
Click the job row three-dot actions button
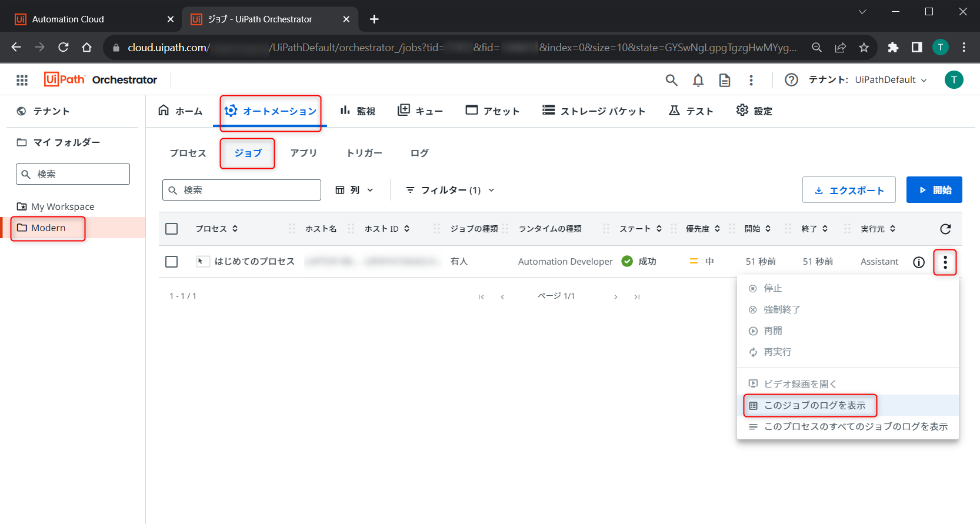(x=945, y=262)
